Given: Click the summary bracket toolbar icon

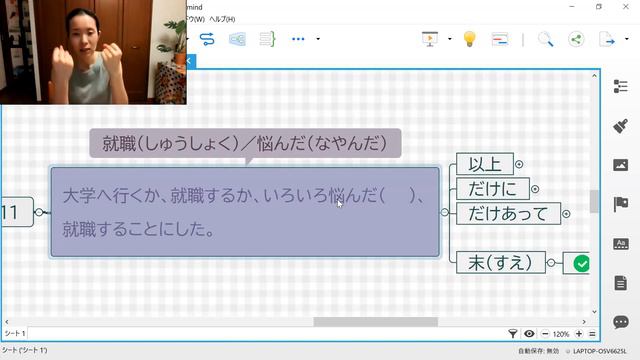Looking at the screenshot, I should [267, 39].
